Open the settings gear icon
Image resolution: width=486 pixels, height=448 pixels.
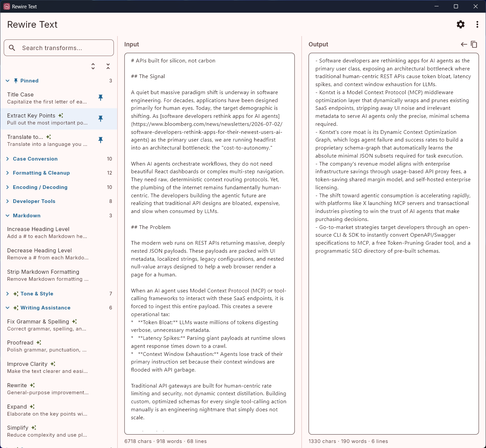pyautogui.click(x=461, y=24)
